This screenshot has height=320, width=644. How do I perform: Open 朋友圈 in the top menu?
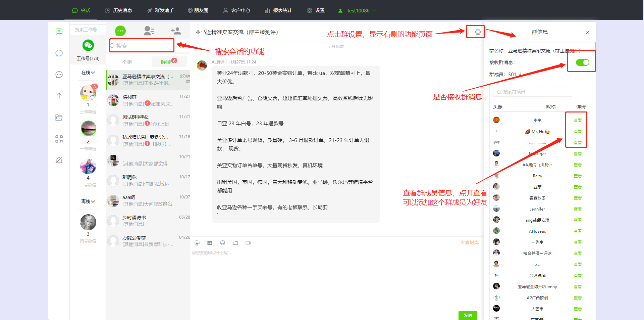pos(198,10)
